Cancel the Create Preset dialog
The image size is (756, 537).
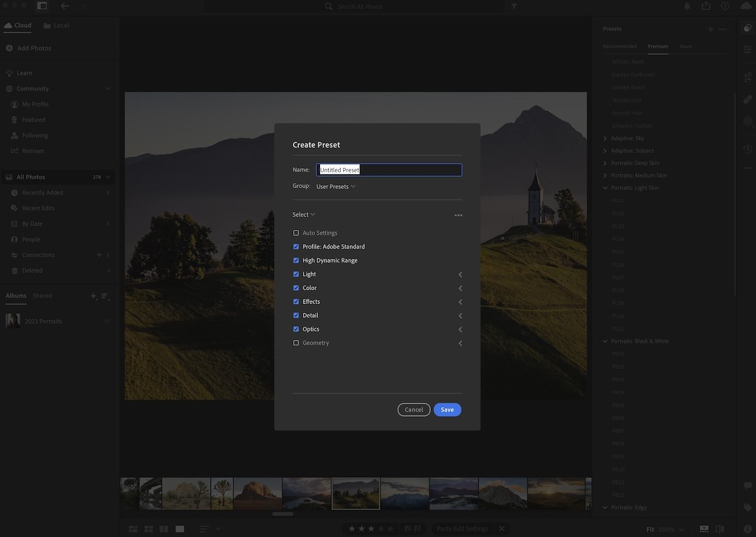pyautogui.click(x=414, y=409)
